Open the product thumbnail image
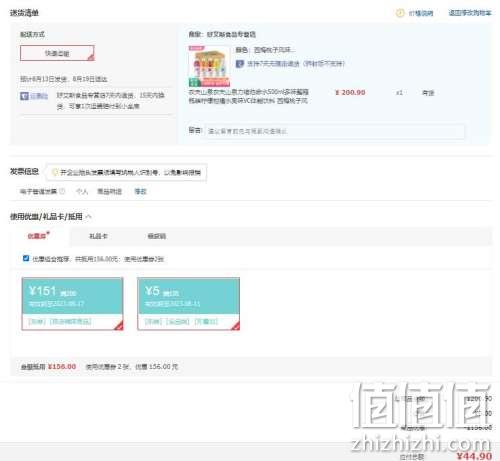 coord(209,66)
